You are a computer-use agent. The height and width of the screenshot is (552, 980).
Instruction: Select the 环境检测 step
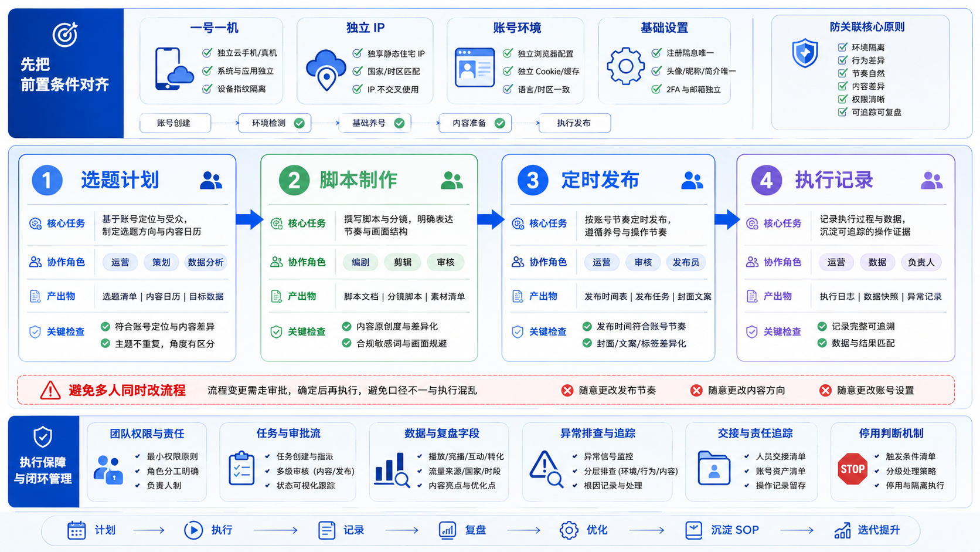274,123
